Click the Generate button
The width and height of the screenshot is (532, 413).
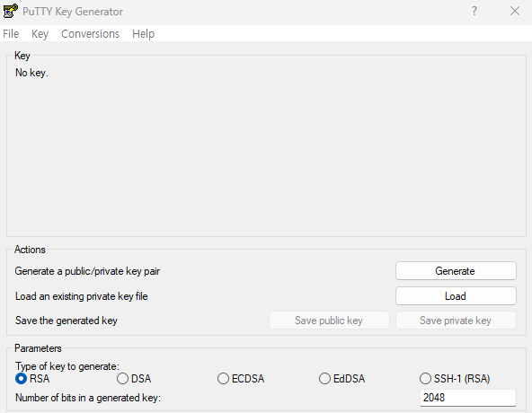(x=456, y=270)
